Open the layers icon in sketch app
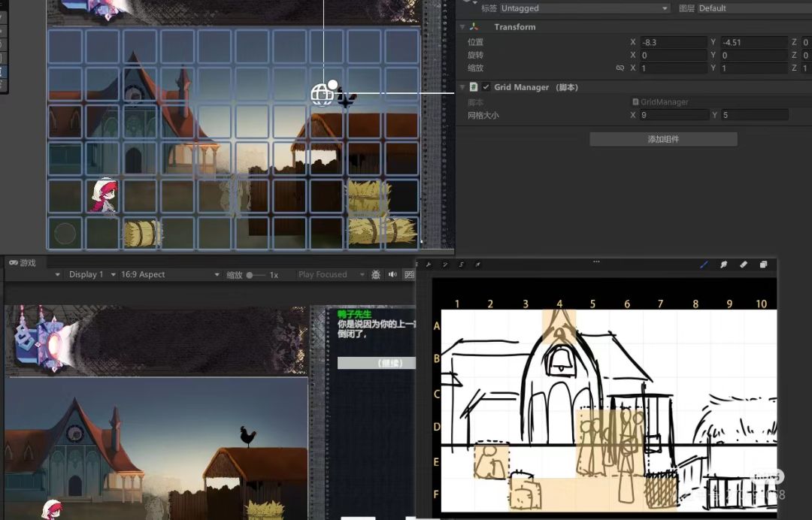 (x=763, y=265)
